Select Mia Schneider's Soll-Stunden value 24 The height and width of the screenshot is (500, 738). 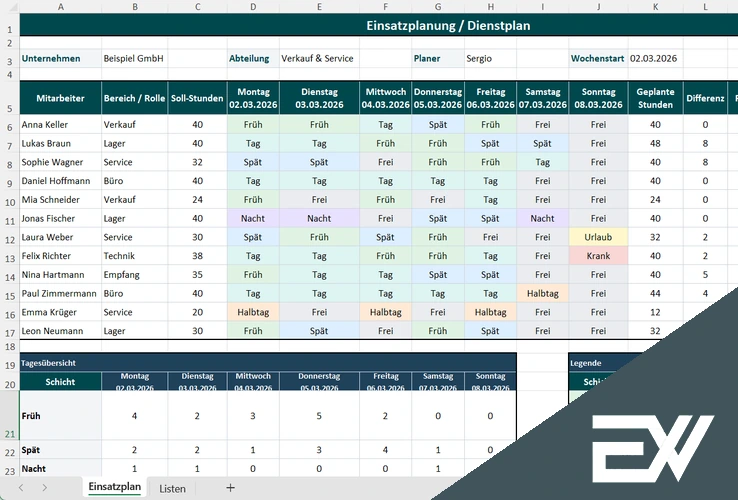[197, 200]
